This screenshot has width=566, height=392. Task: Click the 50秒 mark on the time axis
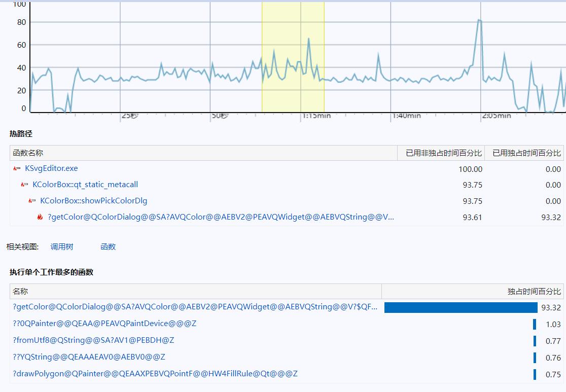point(220,116)
